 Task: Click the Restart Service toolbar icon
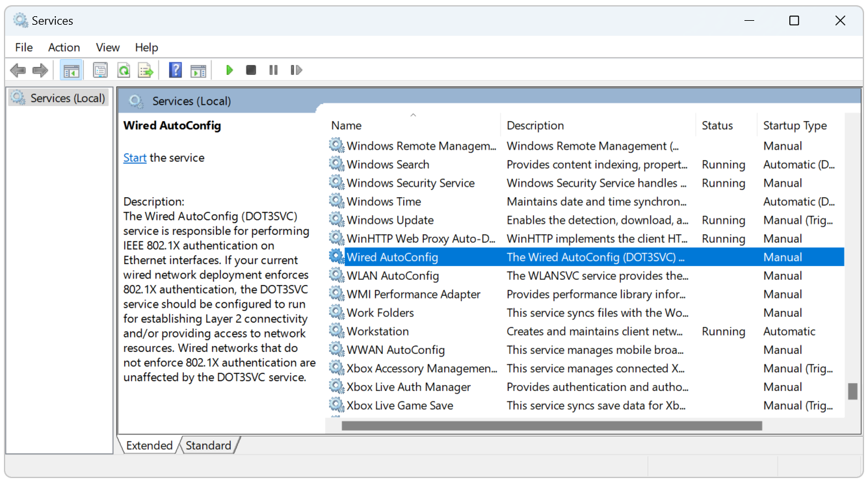pyautogui.click(x=296, y=70)
